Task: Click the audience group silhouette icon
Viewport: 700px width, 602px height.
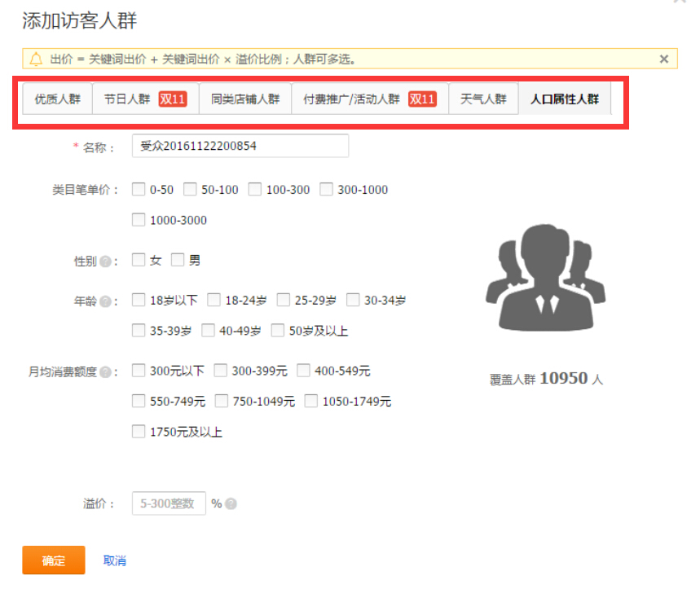Action: [545, 278]
